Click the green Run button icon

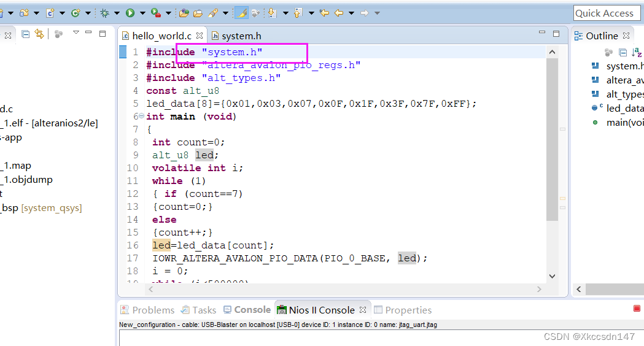tap(130, 13)
